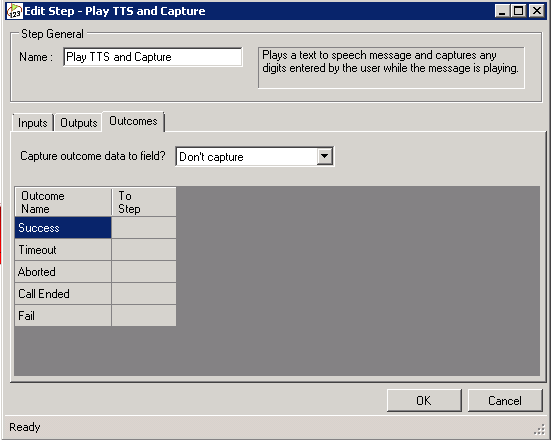
Task: Click the To Step cell for Timeout
Action: pyautogui.click(x=144, y=250)
